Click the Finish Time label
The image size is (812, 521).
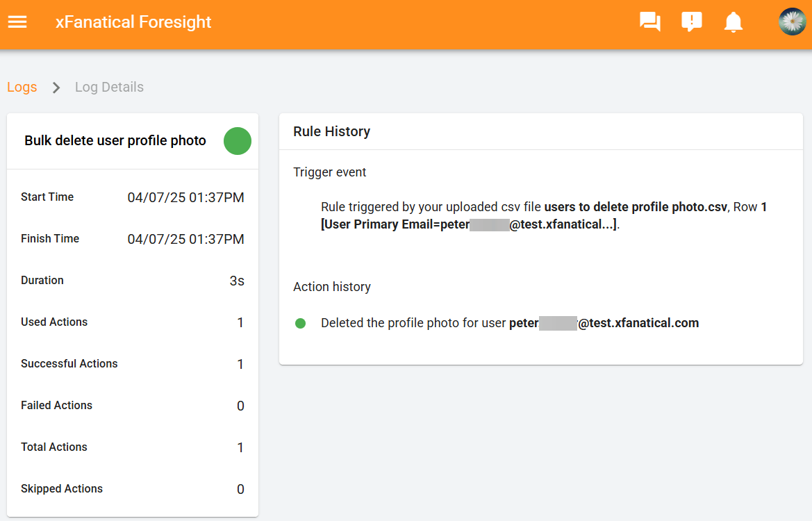pyautogui.click(x=50, y=239)
